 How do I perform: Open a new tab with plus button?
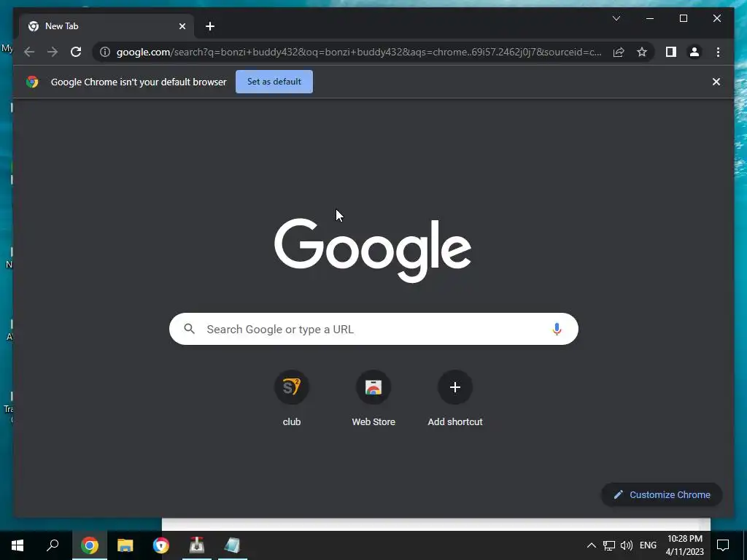210,26
